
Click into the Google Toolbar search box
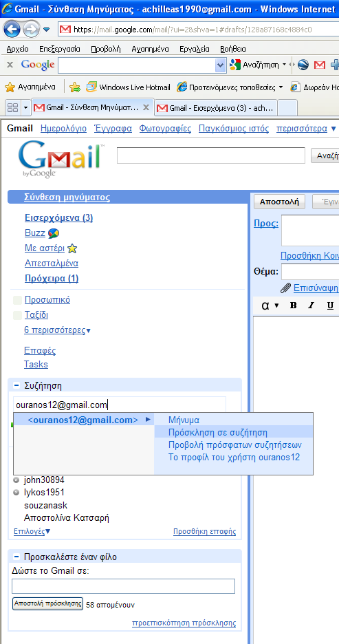[137, 65]
